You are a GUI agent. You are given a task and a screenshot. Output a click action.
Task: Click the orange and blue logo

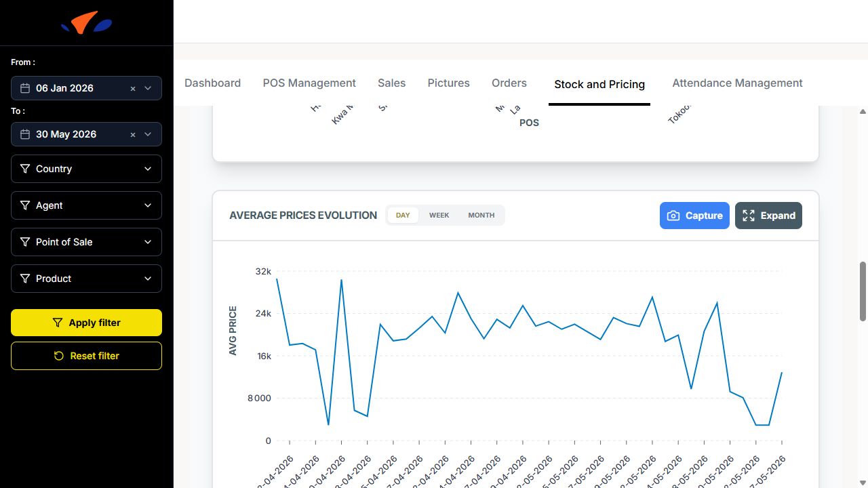(86, 23)
